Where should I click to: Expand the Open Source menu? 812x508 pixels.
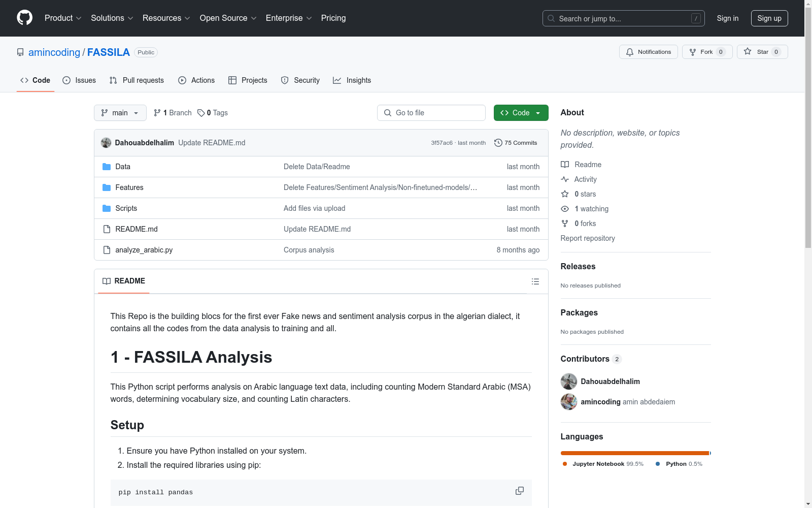pyautogui.click(x=228, y=18)
